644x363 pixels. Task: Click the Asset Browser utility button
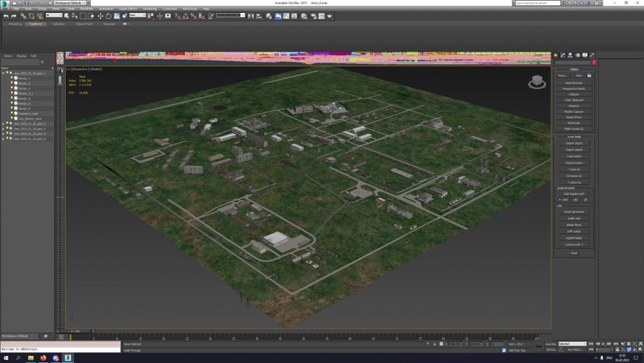click(x=574, y=83)
